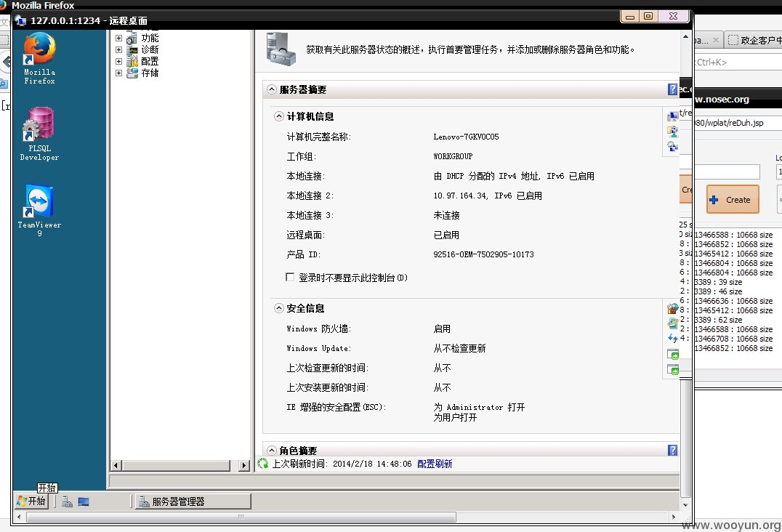This screenshot has height=532, width=782.
Task: Select the 存储 tree item label
Action: pos(150,73)
